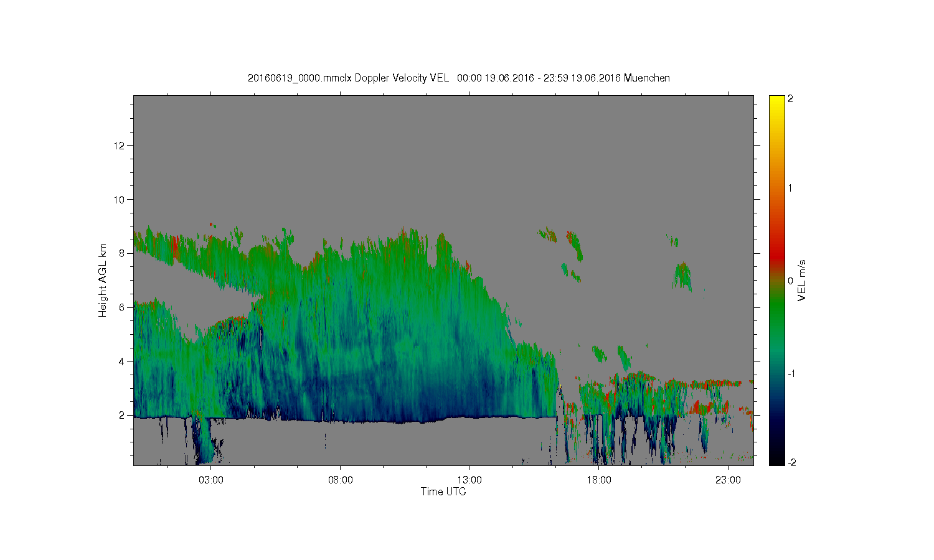Click the "Height AGL km" axis label

click(103, 280)
